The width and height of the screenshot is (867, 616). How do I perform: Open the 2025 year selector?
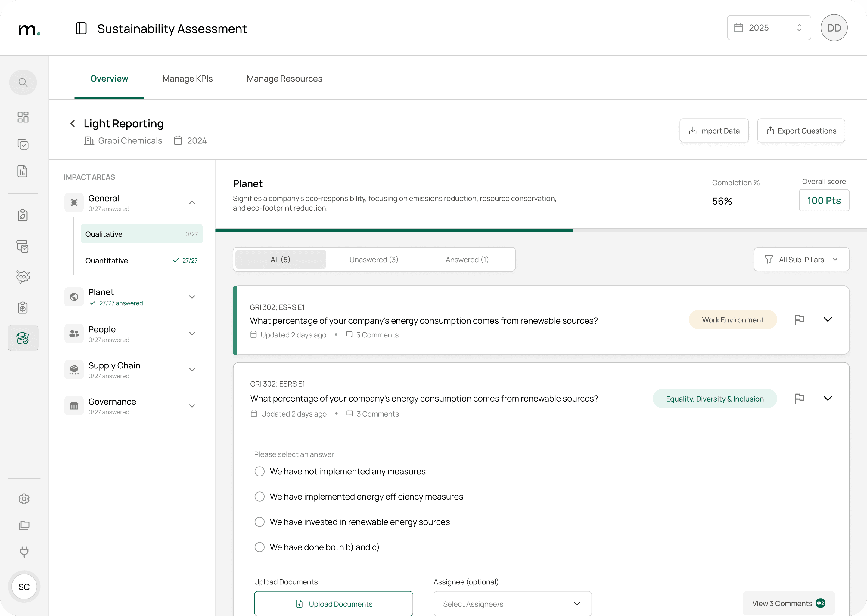[x=769, y=28]
